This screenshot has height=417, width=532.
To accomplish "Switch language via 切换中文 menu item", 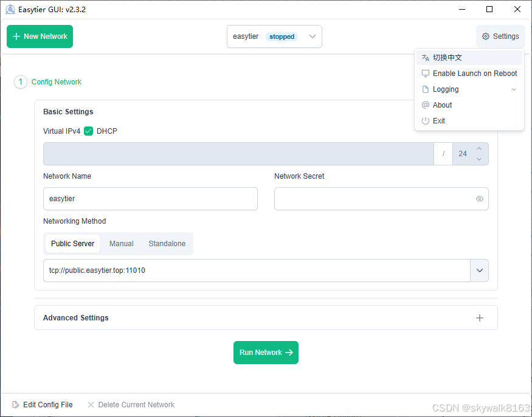I will [x=469, y=58].
